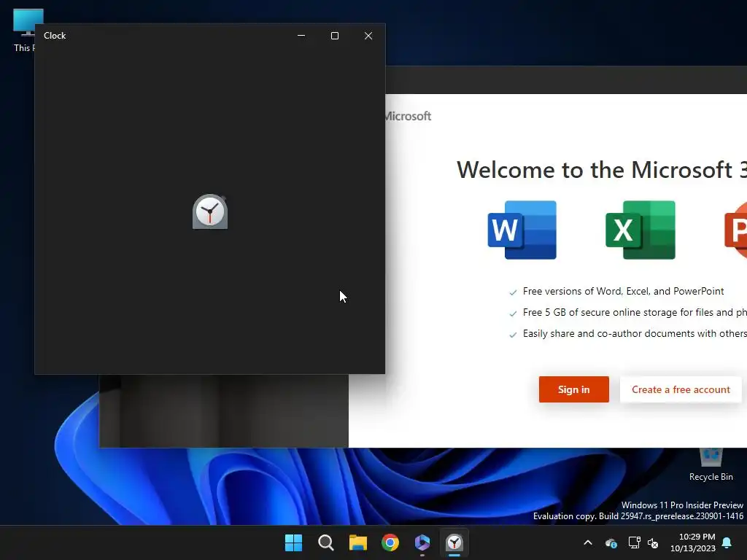Show hidden system tray icons

click(x=588, y=542)
